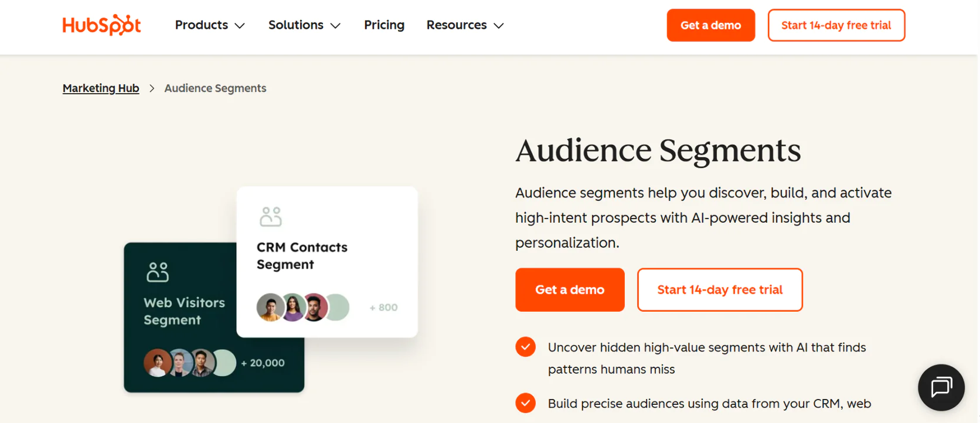Click the Web Visitors avatar group
This screenshot has height=423, width=980.
[x=189, y=363]
